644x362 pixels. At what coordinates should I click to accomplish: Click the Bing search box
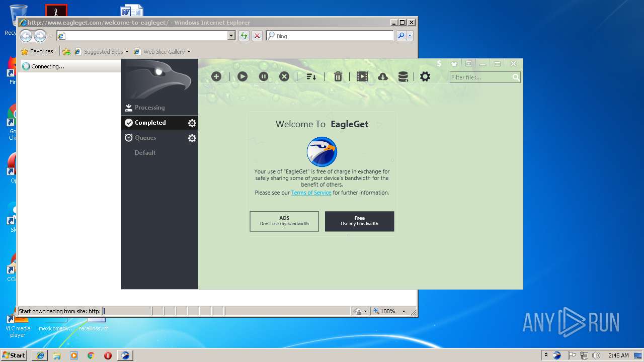[x=330, y=36]
